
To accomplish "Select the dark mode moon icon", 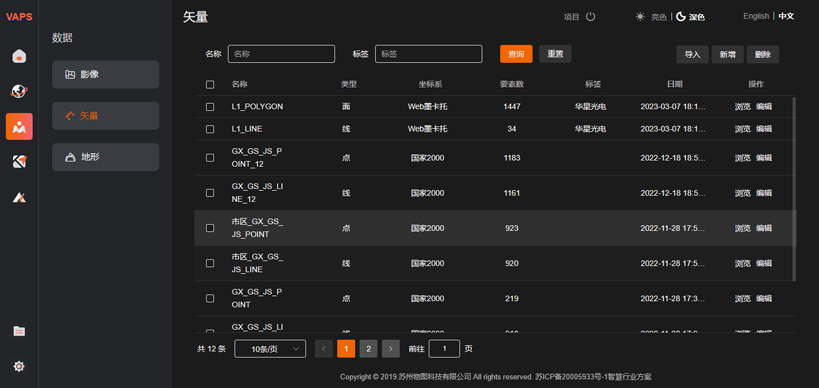I will [x=681, y=17].
